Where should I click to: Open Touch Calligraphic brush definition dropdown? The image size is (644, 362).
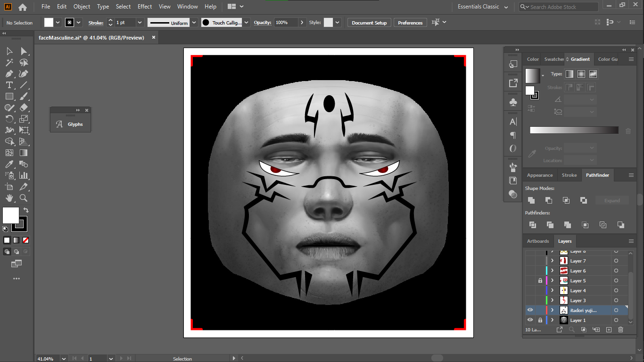pos(246,23)
